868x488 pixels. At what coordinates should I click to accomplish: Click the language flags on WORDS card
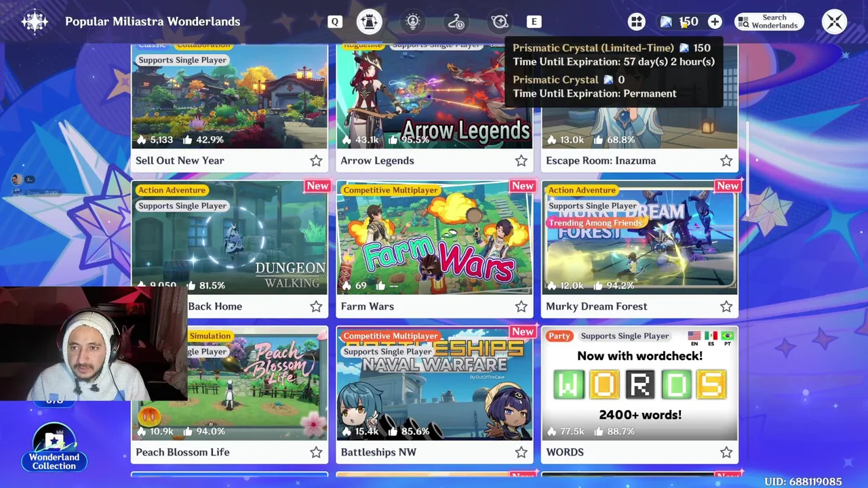[x=710, y=338]
